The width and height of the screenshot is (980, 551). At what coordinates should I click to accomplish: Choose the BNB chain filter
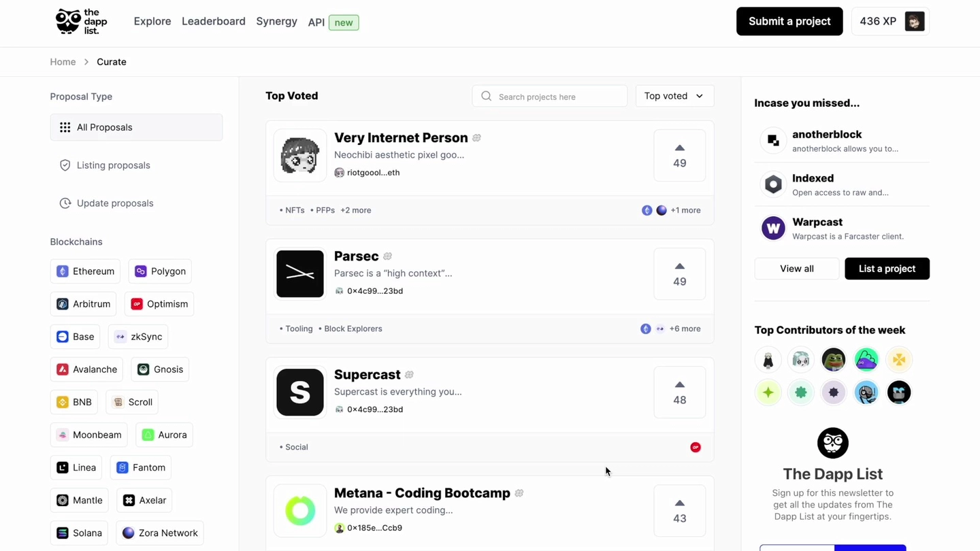tap(74, 402)
